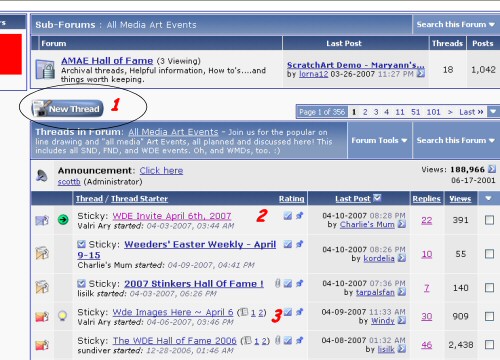This screenshot has width=500, height=360.
Task: Open dropdown arrow in thread list header right of Views
Action: tap(488, 199)
